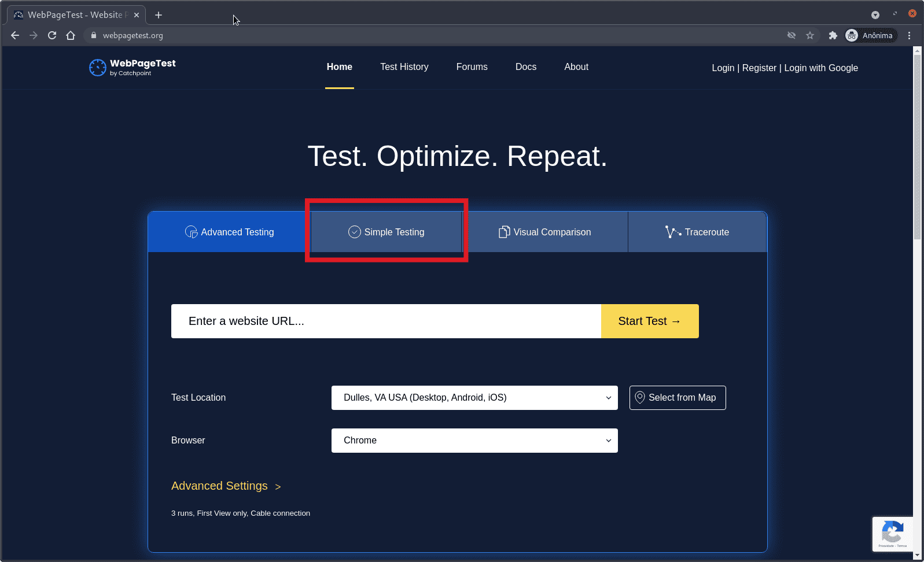Click the scrollbar down arrow
The width and height of the screenshot is (924, 562).
(917, 556)
